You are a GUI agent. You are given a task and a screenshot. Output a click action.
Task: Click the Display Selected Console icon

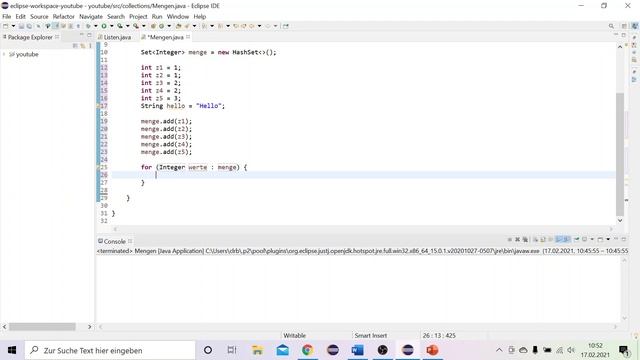pos(584,240)
